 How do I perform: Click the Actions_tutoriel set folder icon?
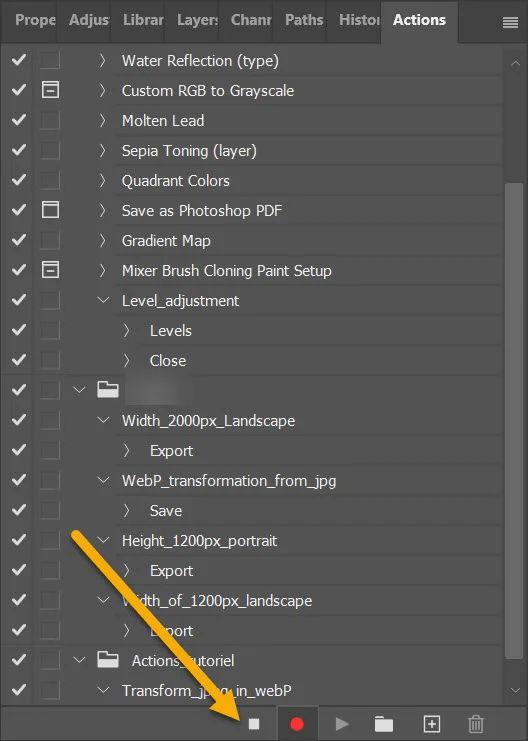(x=108, y=660)
